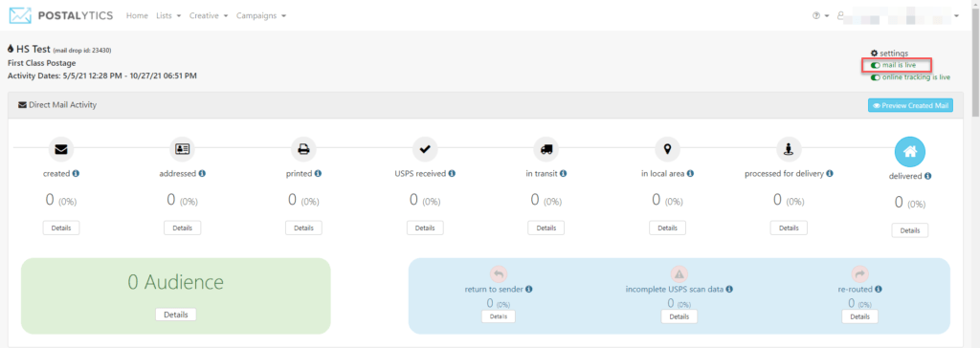This screenshot has width=980, height=348.
Task: Open the help question mark dropdown
Action: click(x=820, y=15)
